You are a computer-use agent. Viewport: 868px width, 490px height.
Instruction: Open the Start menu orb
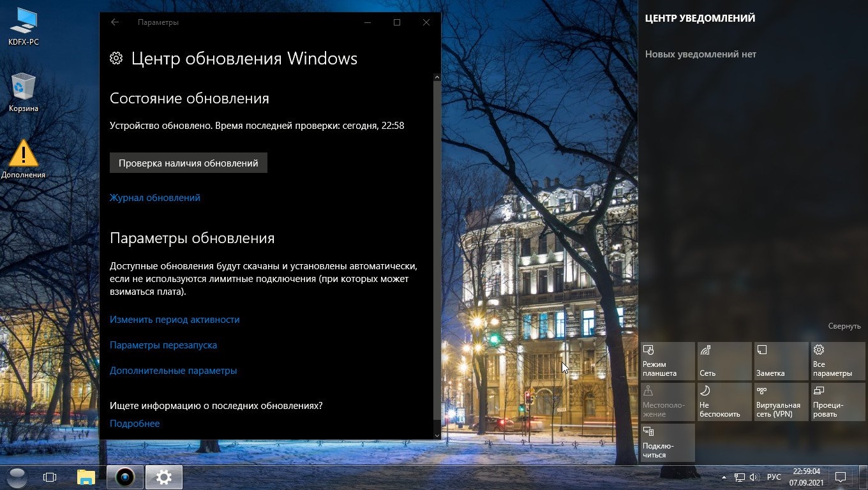point(17,477)
